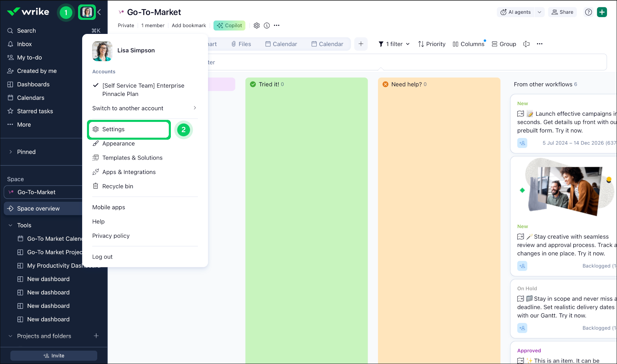Collapse the sidebar with the chevron arrow
617x364 pixels.
[99, 12]
